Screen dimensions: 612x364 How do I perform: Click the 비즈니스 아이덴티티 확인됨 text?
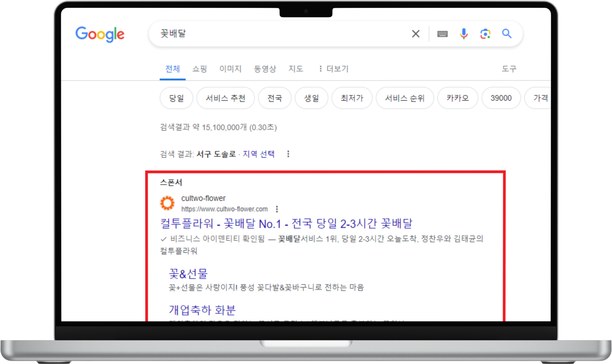point(217,239)
